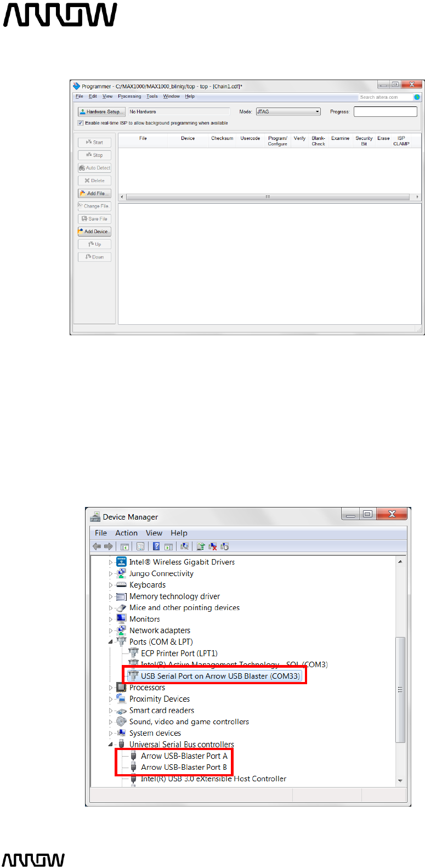
Task: Click the Disable device toolbar icon
Action: 224,546
